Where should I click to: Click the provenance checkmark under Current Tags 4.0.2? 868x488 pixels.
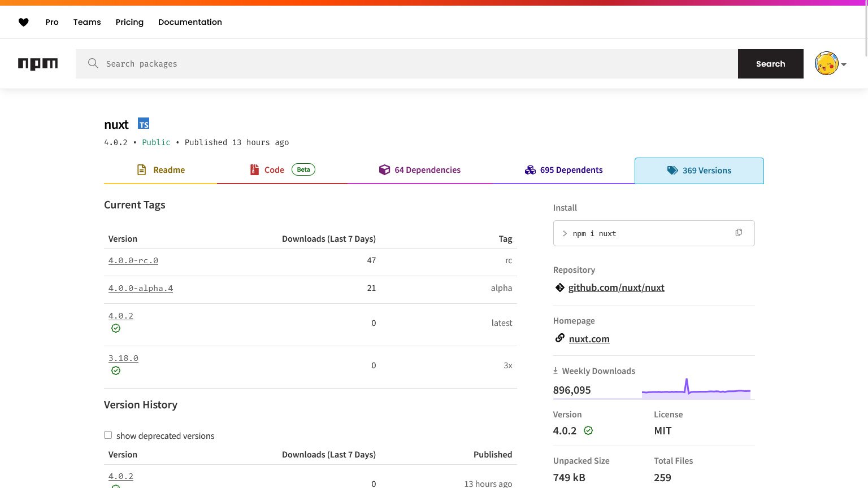[116, 328]
